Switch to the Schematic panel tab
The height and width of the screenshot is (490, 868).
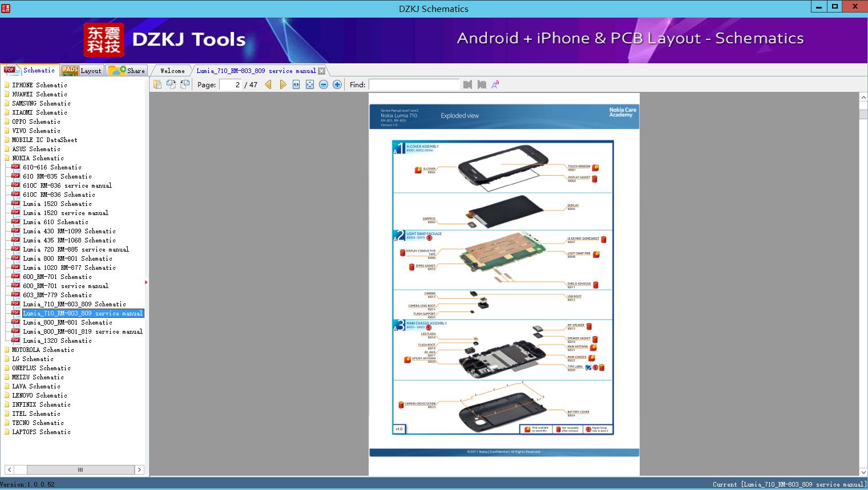pos(30,70)
